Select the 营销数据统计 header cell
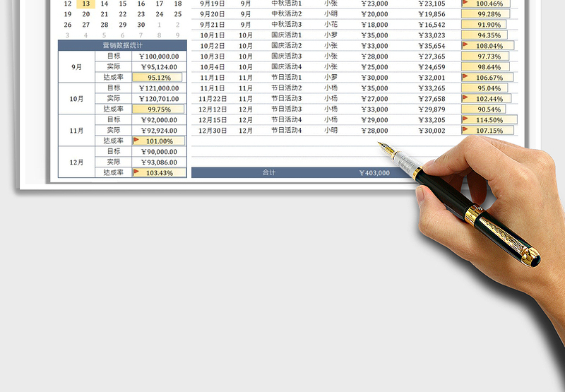 pos(122,45)
